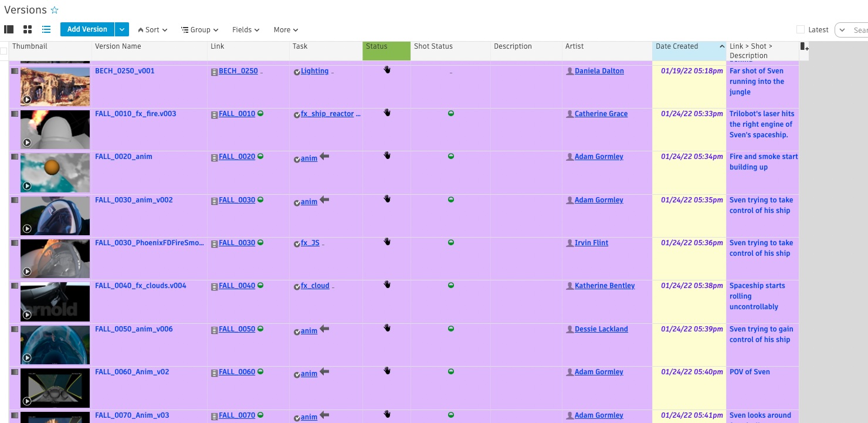Click the task check icon beside Lighting
This screenshot has width=868, height=423.
[x=297, y=72]
